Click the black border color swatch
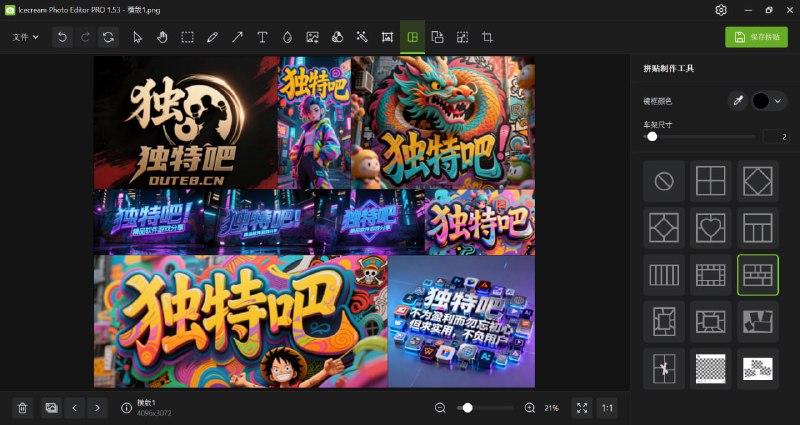This screenshot has width=800, height=425. tap(760, 101)
